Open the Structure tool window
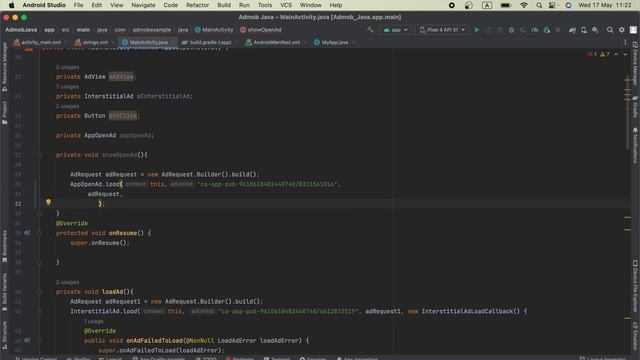This screenshot has height=360, width=640. coord(4,335)
